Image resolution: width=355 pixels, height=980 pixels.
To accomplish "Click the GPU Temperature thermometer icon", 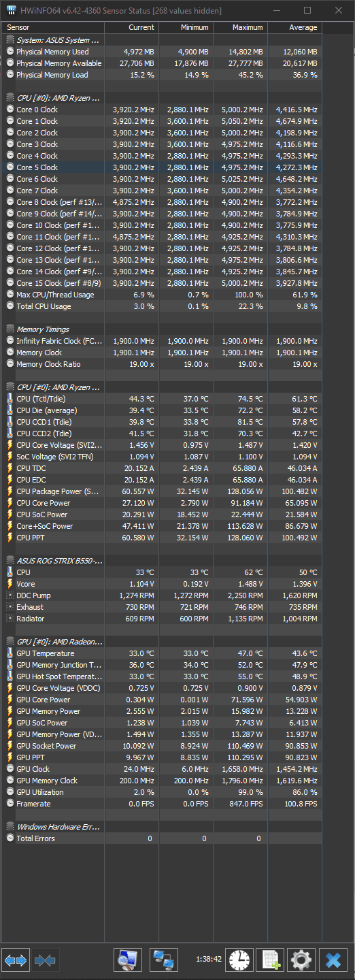I will coord(10,653).
